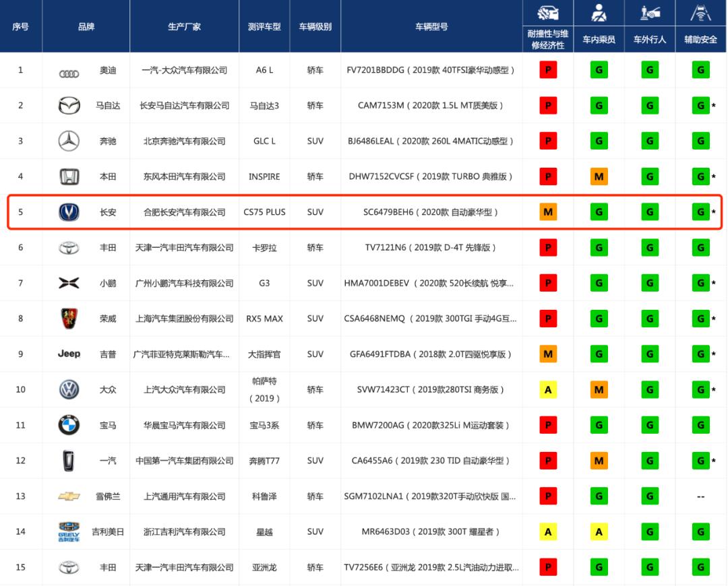Click model text SGM7102LNA1 for 科鲁泽
Screen dimensions: 728x586
click(x=429, y=496)
